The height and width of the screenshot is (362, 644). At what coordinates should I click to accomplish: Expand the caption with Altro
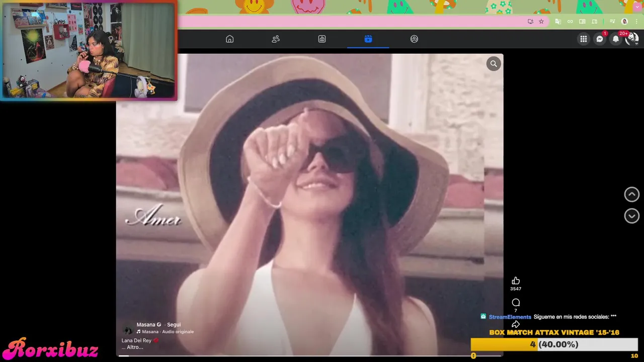[135, 347]
